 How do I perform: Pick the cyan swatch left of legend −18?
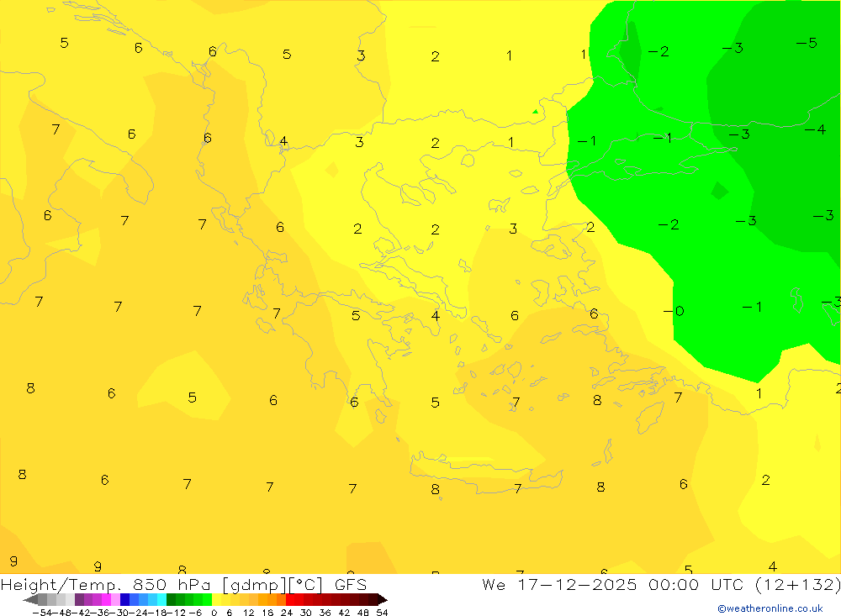[x=161, y=599]
